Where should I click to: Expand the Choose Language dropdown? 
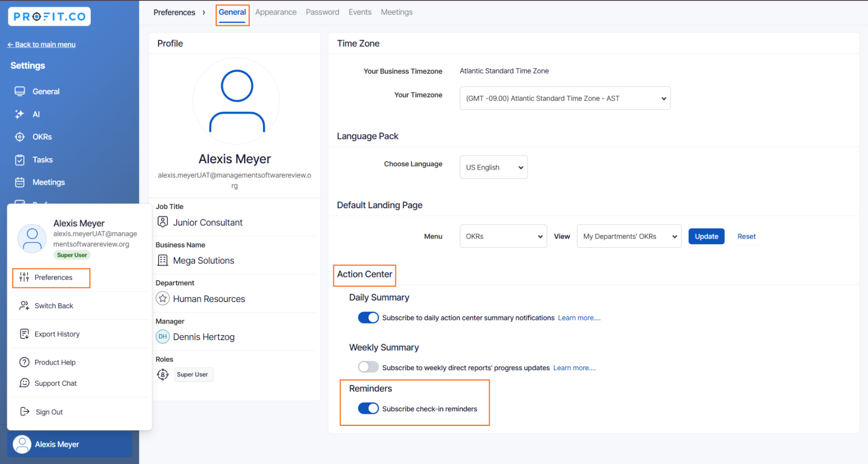pyautogui.click(x=493, y=167)
